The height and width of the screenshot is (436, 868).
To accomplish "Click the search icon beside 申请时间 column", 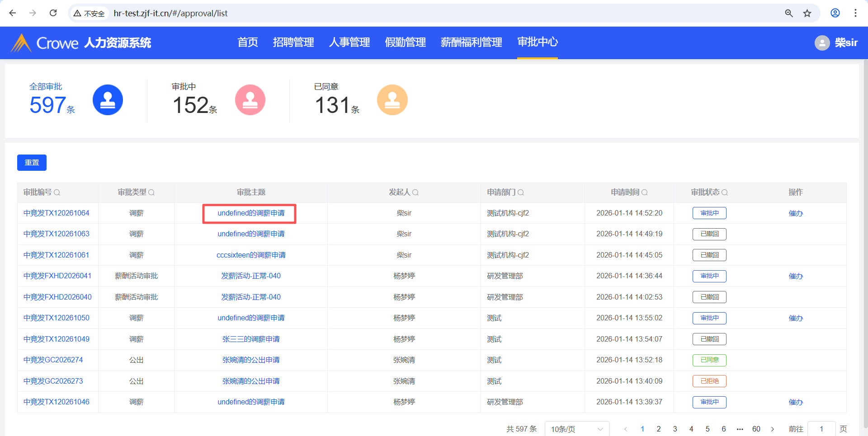I will (x=645, y=192).
